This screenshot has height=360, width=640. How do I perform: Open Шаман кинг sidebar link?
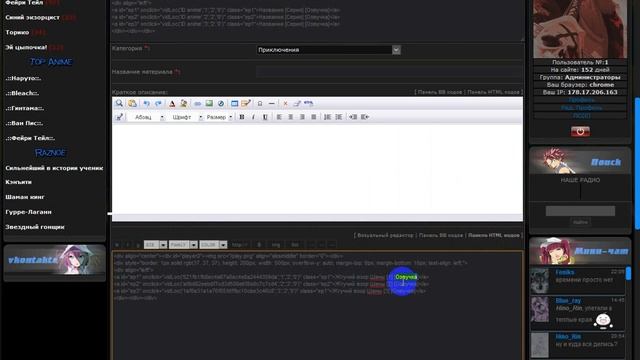[x=24, y=197]
